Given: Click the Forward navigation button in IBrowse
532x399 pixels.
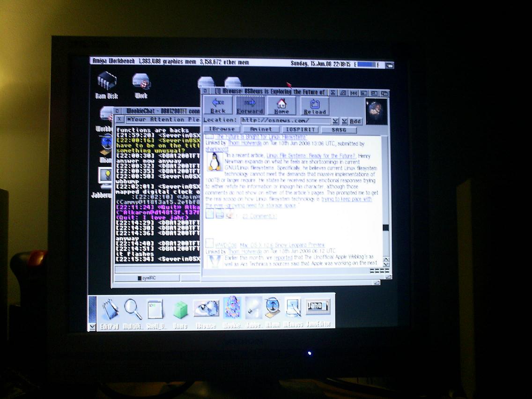Looking at the screenshot, I should coord(250,106).
